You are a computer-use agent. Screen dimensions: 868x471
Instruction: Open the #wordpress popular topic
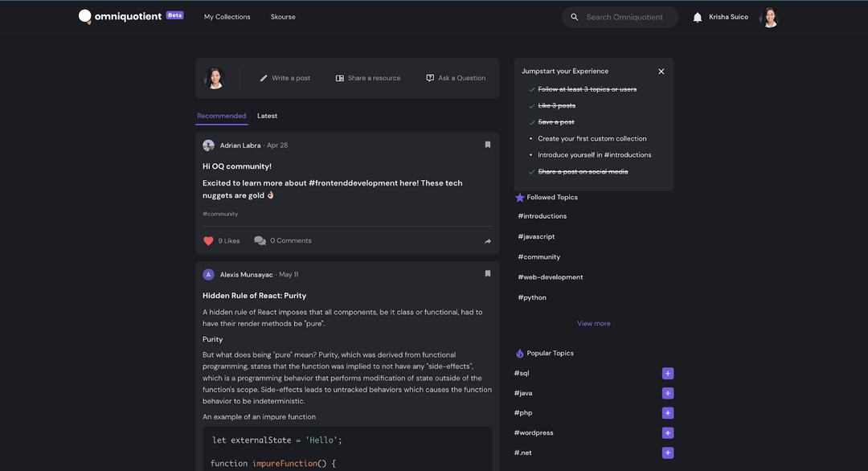coord(534,433)
